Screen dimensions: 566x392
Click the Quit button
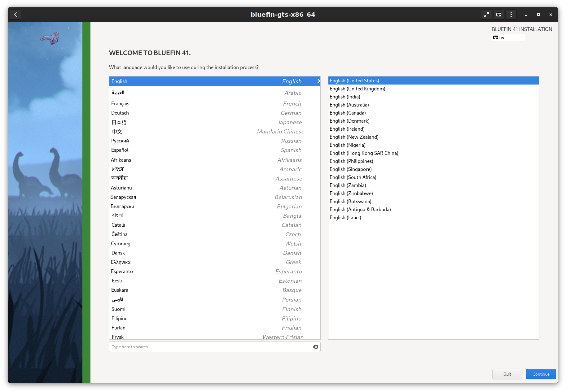pos(507,374)
